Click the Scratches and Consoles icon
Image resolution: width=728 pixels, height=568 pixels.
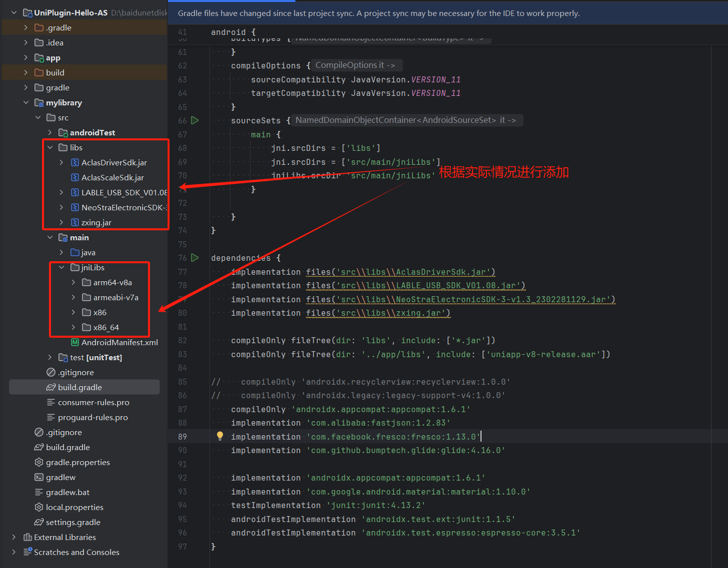[x=27, y=552]
